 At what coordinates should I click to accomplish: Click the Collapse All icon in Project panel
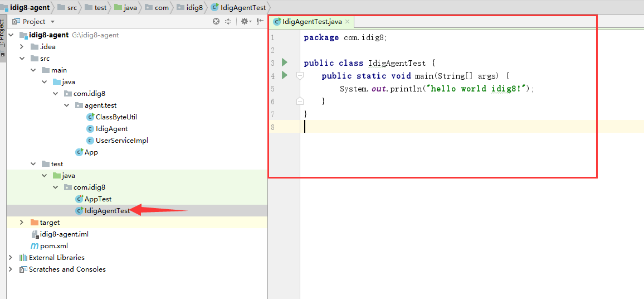tap(228, 21)
